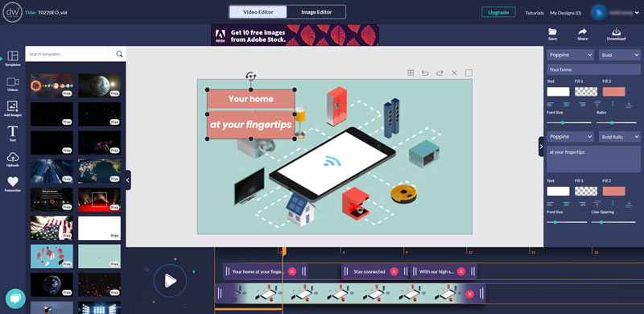The width and height of the screenshot is (644, 314).
Task: Vertically align 'Your home' text to top
Action: tap(597, 105)
